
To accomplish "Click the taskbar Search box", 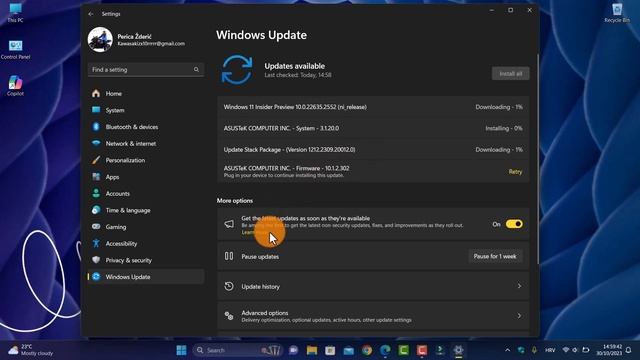I will point(238,350).
